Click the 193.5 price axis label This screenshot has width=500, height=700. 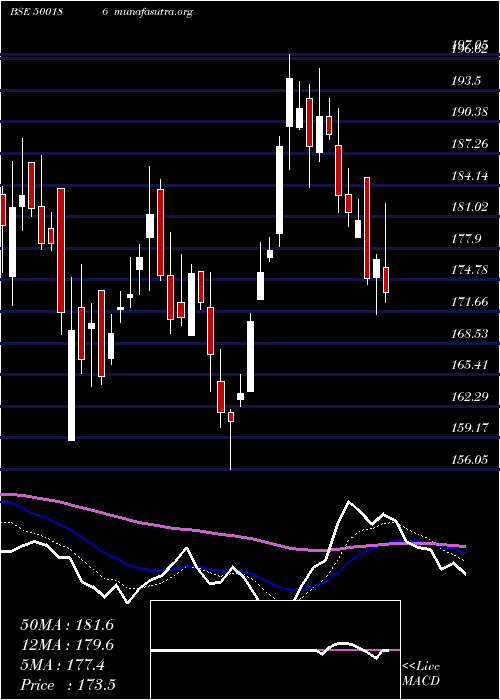pos(466,81)
